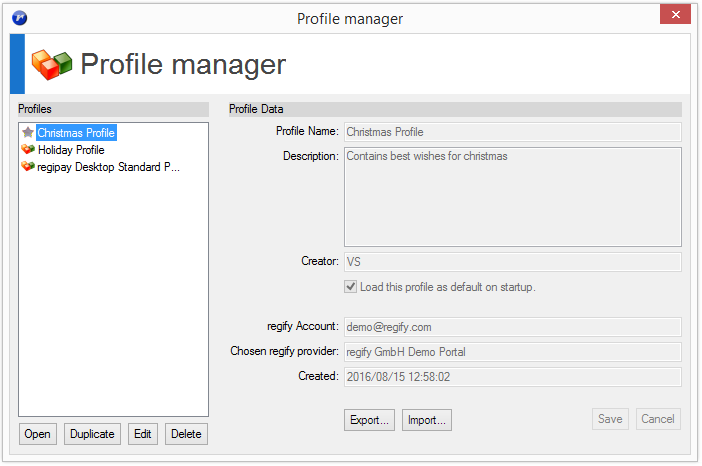Open the selected profile with Open button
Viewport: 702px width, 466px height.
(38, 434)
